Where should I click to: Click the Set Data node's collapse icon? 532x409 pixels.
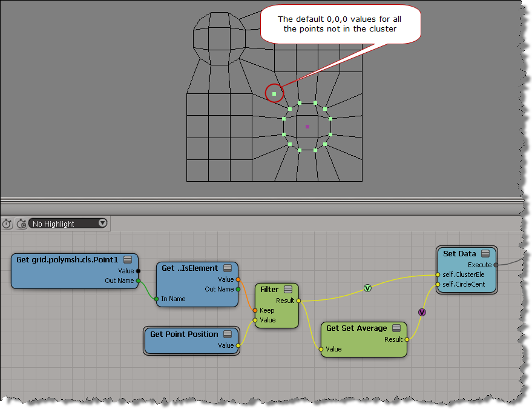(485, 253)
